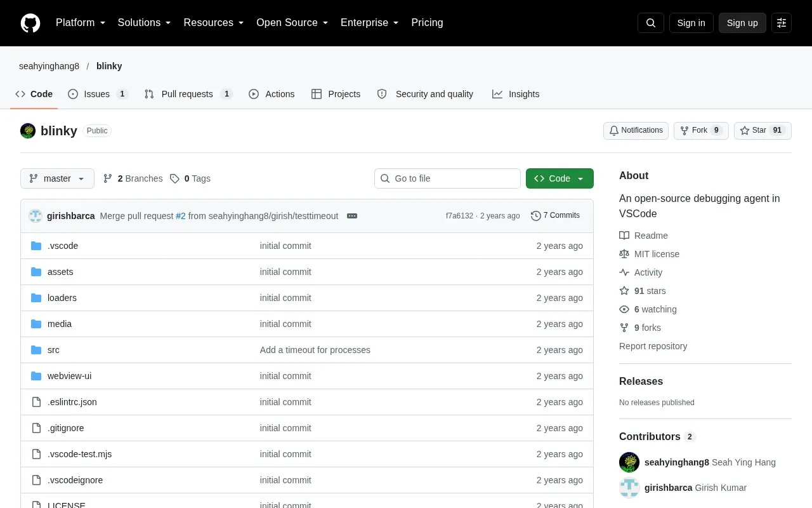Expand the Open Source menu

pos(292,23)
